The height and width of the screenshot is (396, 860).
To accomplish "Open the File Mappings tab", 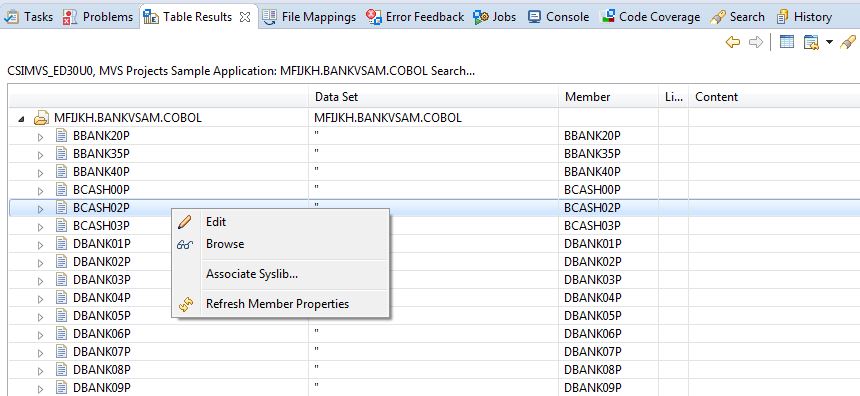I will click(x=309, y=16).
